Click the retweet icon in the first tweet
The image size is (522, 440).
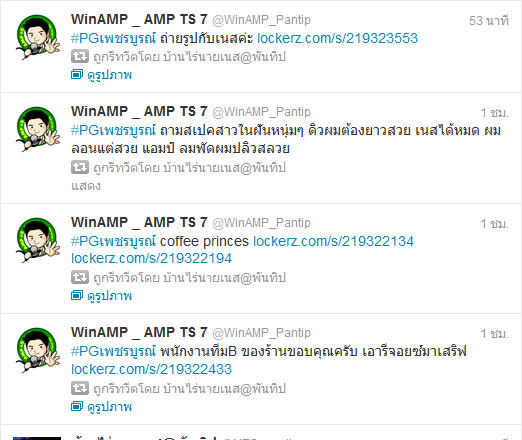[x=80, y=56]
